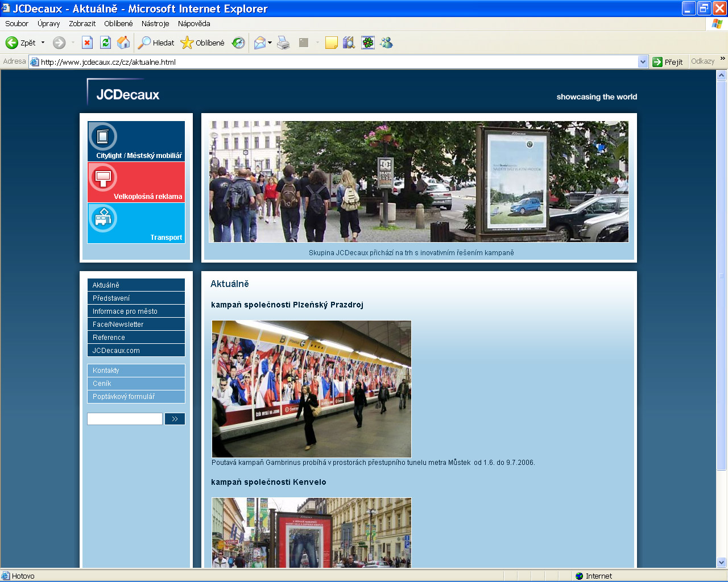Open the Back button history dropdown arrow
The height and width of the screenshot is (582, 728).
point(43,43)
